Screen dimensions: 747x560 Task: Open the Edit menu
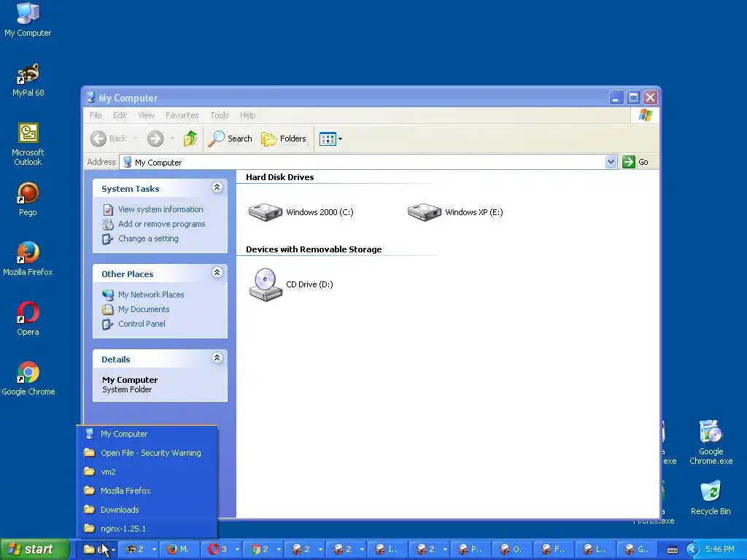point(120,115)
